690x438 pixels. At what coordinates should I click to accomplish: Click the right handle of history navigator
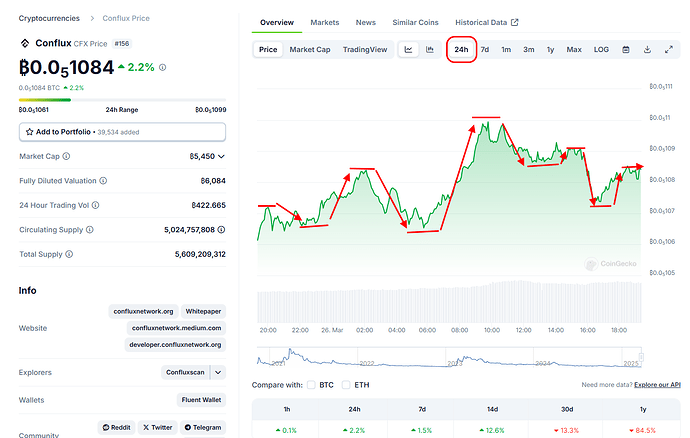pyautogui.click(x=641, y=357)
